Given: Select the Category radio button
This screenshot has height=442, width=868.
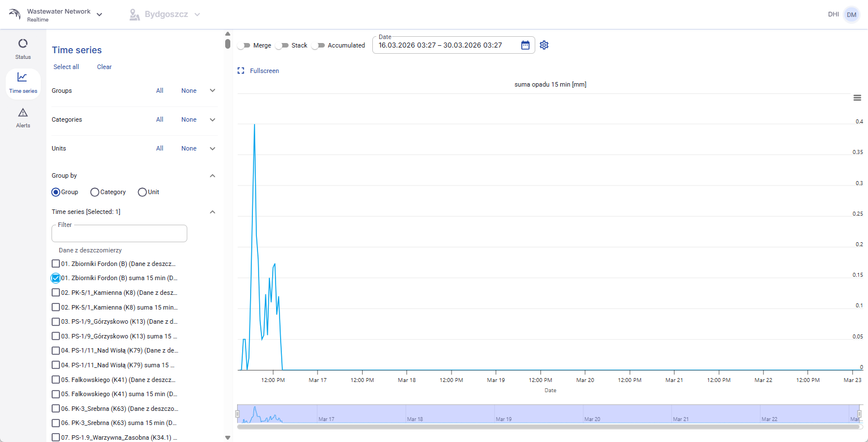Looking at the screenshot, I should [94, 192].
